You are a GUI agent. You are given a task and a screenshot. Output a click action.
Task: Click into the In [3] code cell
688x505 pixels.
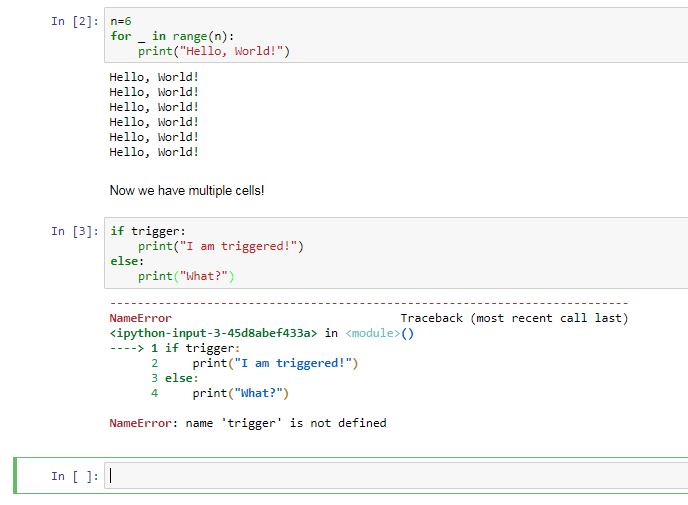click(396, 253)
